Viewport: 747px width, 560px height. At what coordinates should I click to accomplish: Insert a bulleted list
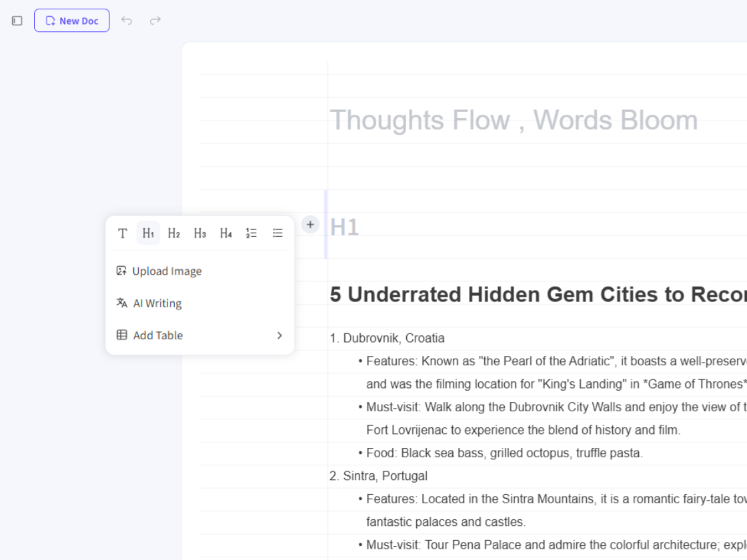point(277,233)
